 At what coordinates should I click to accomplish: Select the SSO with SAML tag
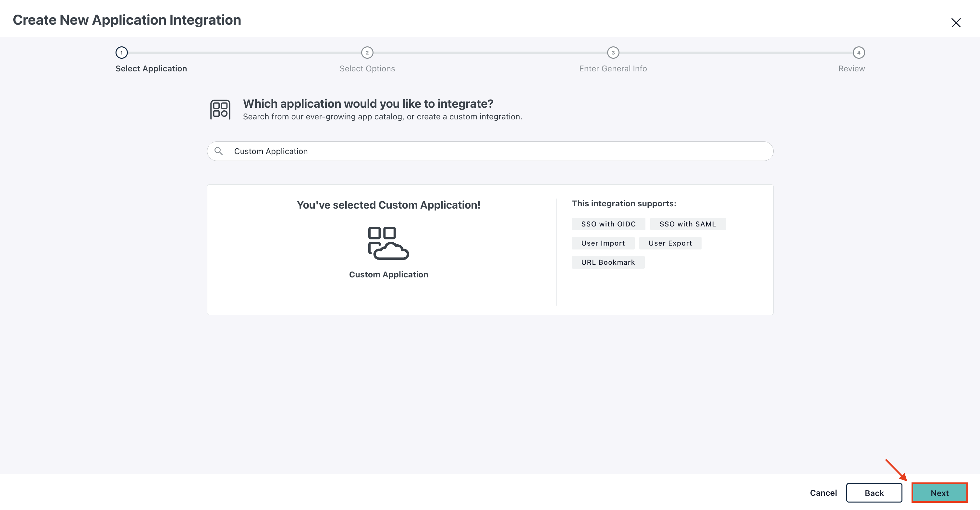[687, 224]
